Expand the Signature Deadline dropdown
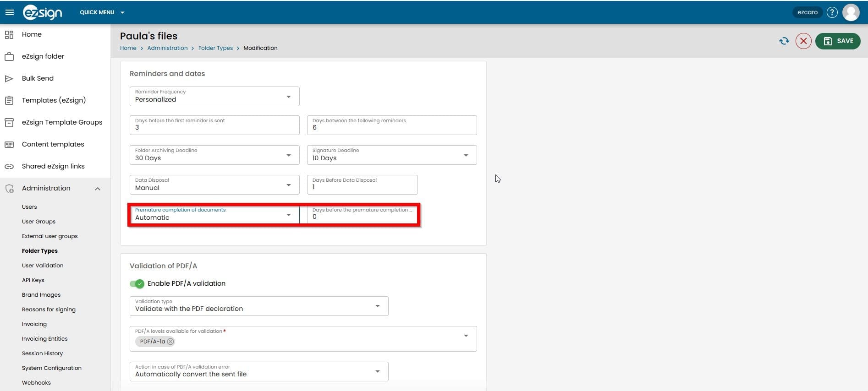This screenshot has height=391, width=868. coord(391,155)
